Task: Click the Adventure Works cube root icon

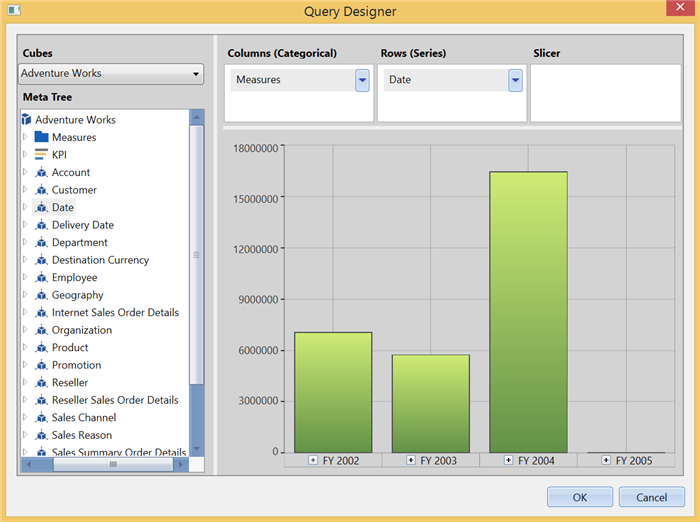Action: pyautogui.click(x=26, y=120)
